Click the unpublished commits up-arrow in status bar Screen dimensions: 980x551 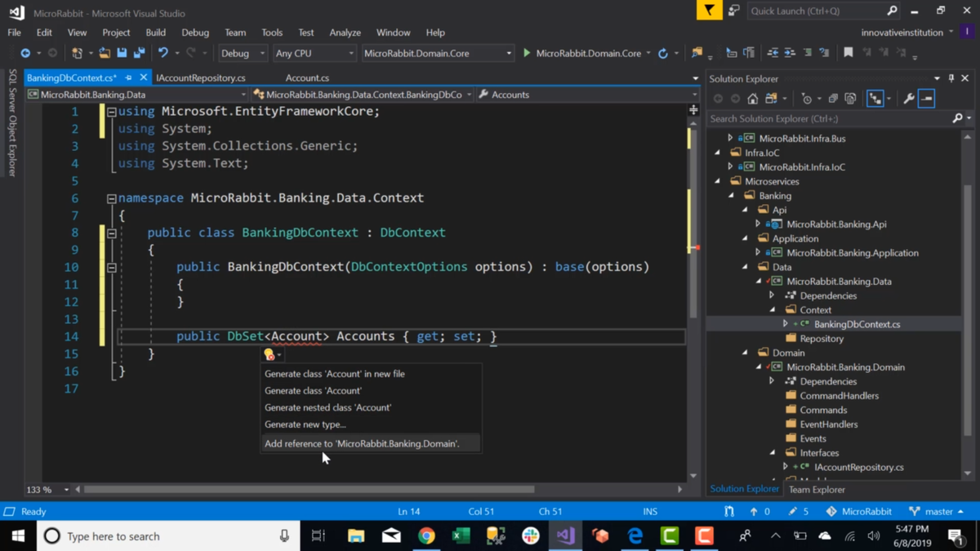(754, 512)
